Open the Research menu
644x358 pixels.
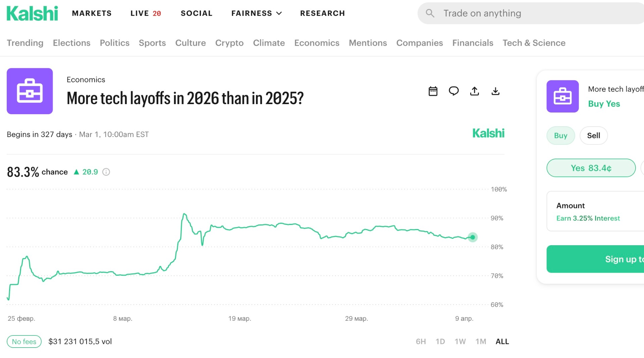[322, 13]
